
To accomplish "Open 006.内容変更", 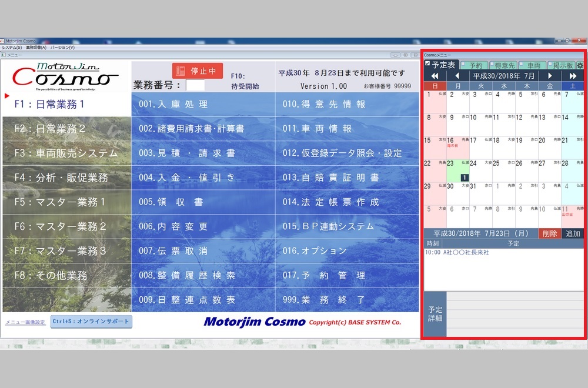I will (x=203, y=226).
